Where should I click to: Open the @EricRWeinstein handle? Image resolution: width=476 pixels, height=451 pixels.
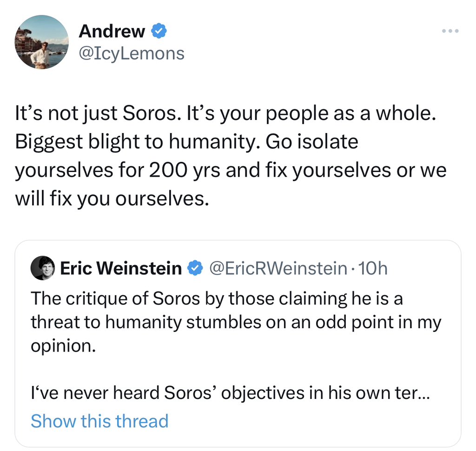click(x=278, y=268)
